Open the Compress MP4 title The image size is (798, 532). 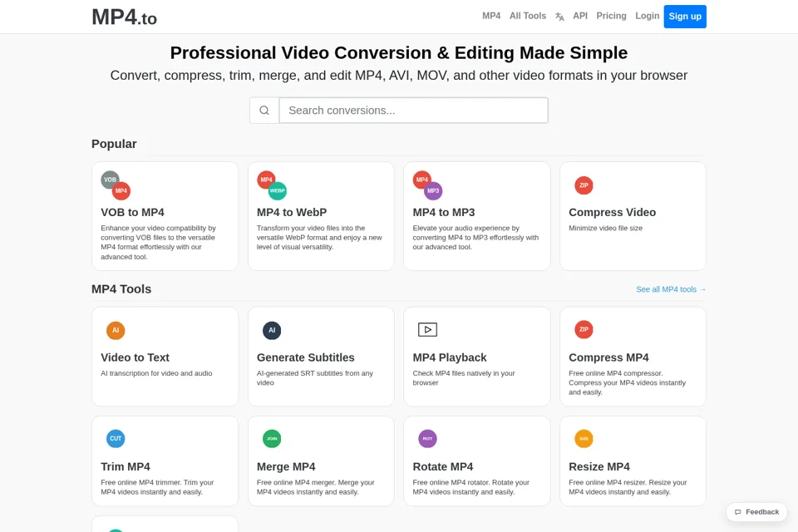point(608,357)
